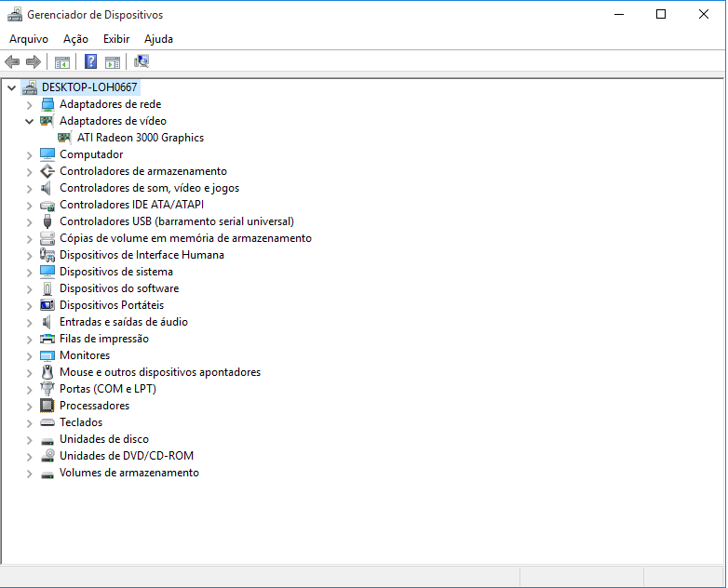The height and width of the screenshot is (588, 728).
Task: Collapse the DESKTOP-LOH0667 root node
Action: [x=12, y=87]
